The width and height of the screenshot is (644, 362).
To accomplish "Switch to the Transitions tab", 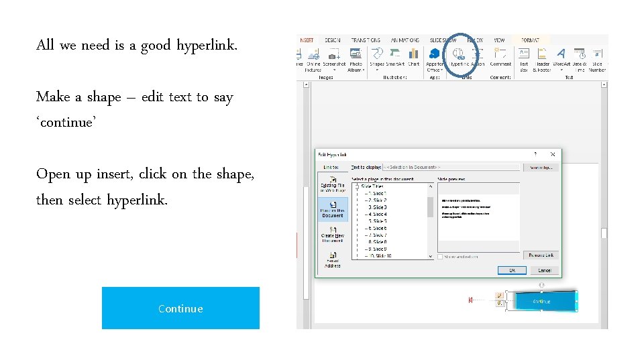I will click(x=366, y=40).
